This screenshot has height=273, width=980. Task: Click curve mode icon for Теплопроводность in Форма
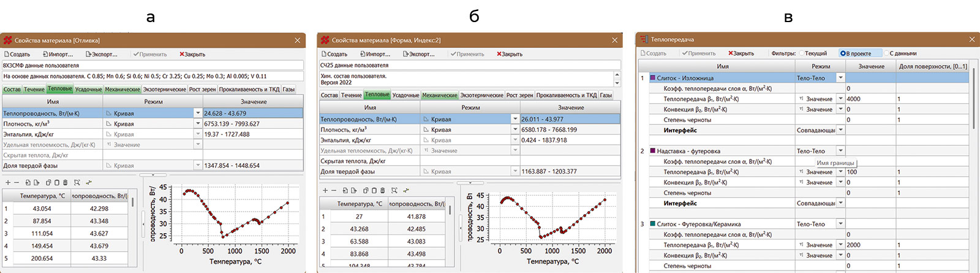pos(426,120)
